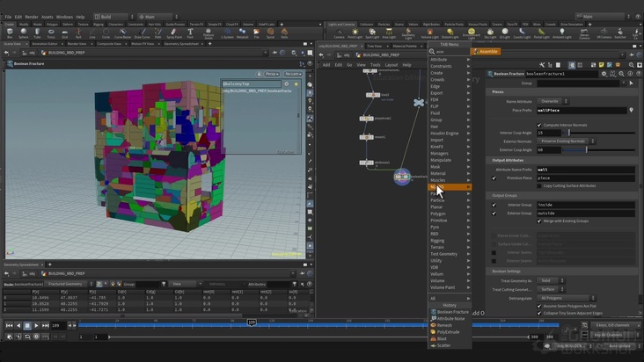Toggle the Interior Group checkbox
Screen dimensions: 644x362
(494, 205)
